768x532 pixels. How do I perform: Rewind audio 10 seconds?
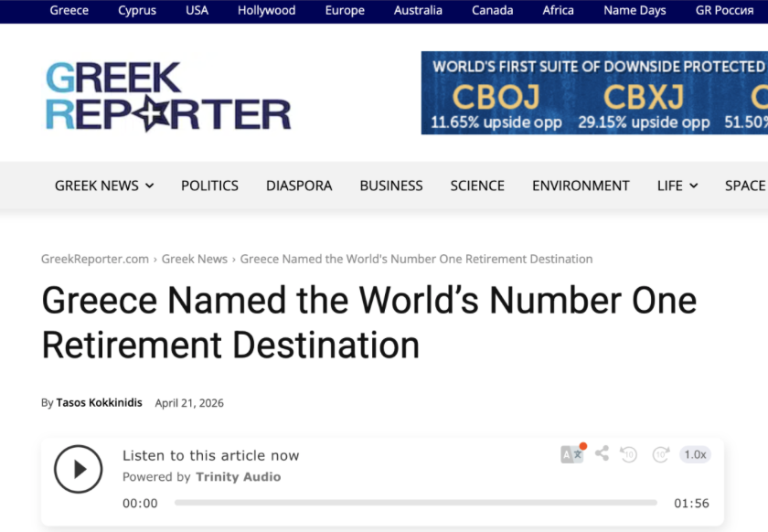click(x=628, y=454)
